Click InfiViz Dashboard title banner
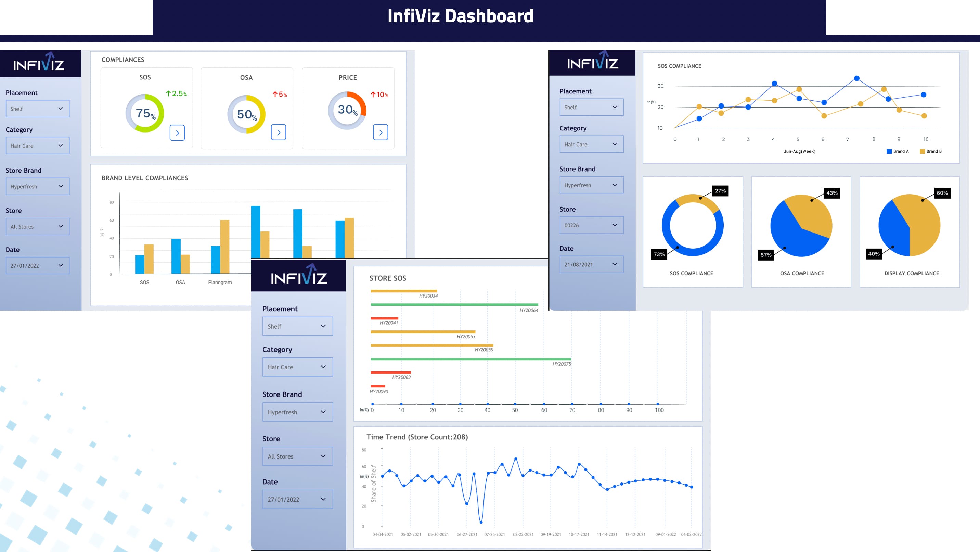Viewport: 980px width, 552px height. point(460,16)
